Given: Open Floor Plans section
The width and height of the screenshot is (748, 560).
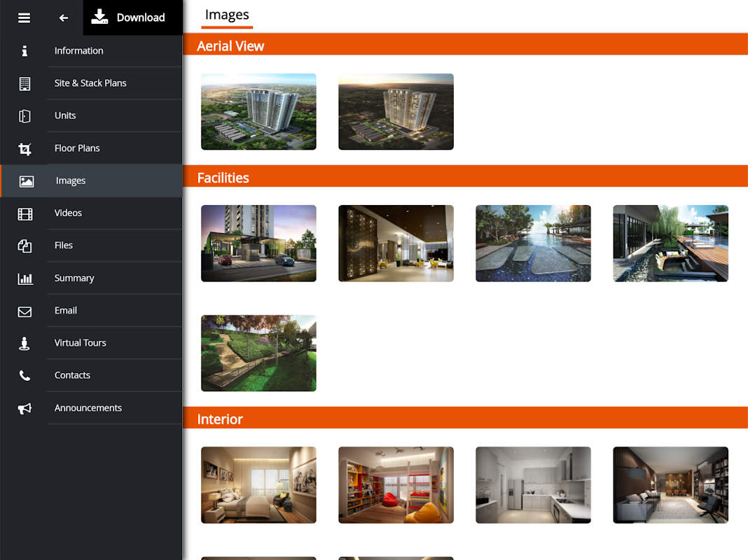Looking at the screenshot, I should [77, 148].
